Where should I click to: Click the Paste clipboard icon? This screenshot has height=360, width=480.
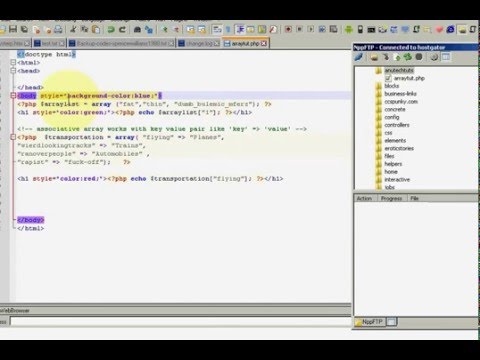[x=96, y=30]
